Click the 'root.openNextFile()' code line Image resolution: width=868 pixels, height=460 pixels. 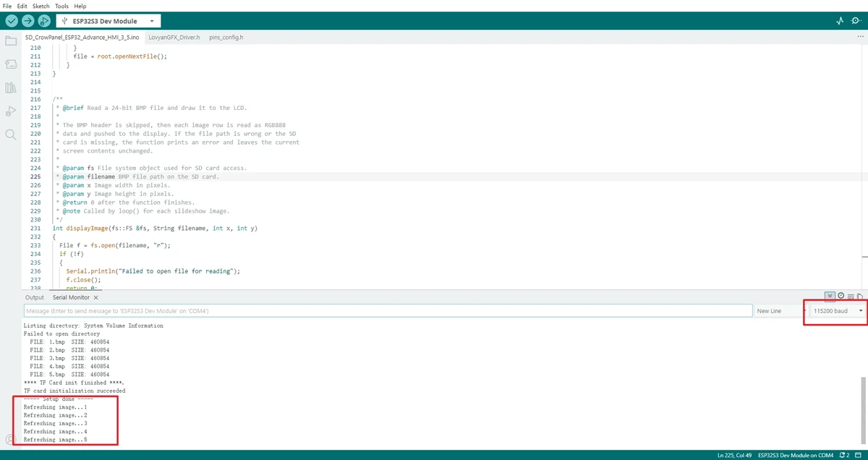pyautogui.click(x=120, y=56)
